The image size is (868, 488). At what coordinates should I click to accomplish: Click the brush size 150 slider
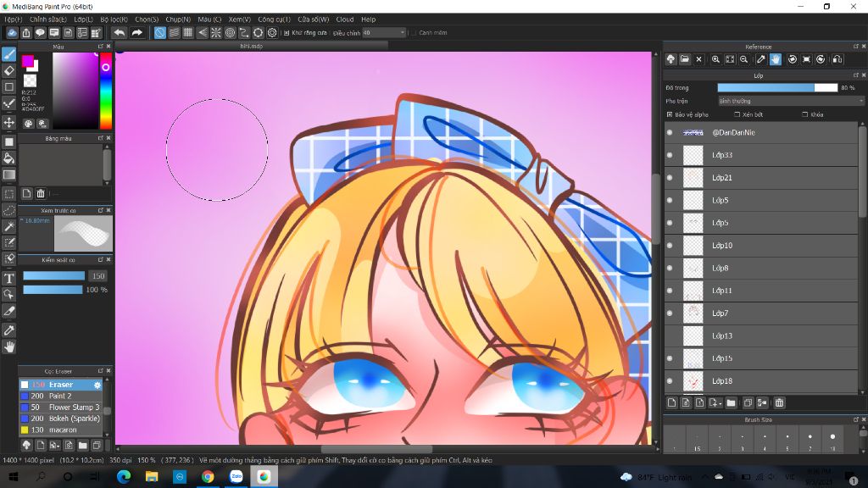53,276
